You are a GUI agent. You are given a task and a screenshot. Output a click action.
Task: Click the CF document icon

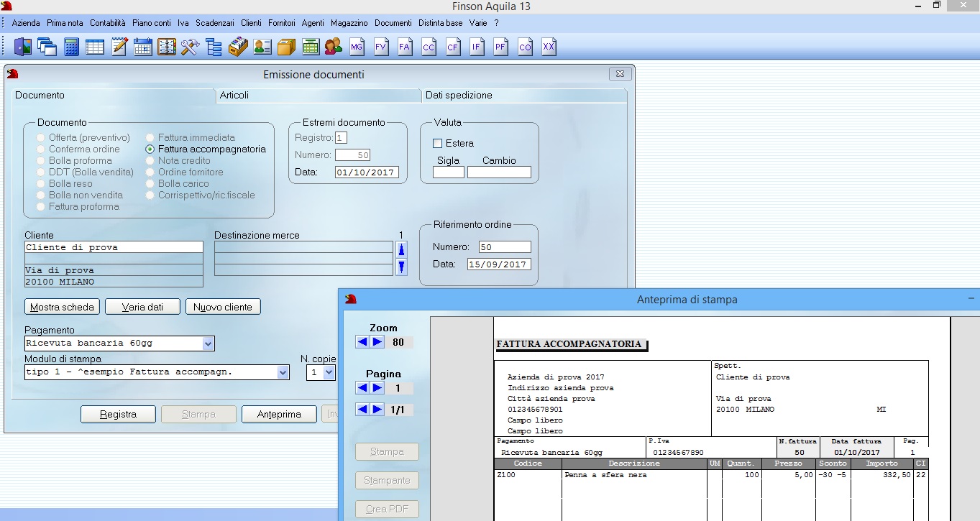click(x=452, y=47)
